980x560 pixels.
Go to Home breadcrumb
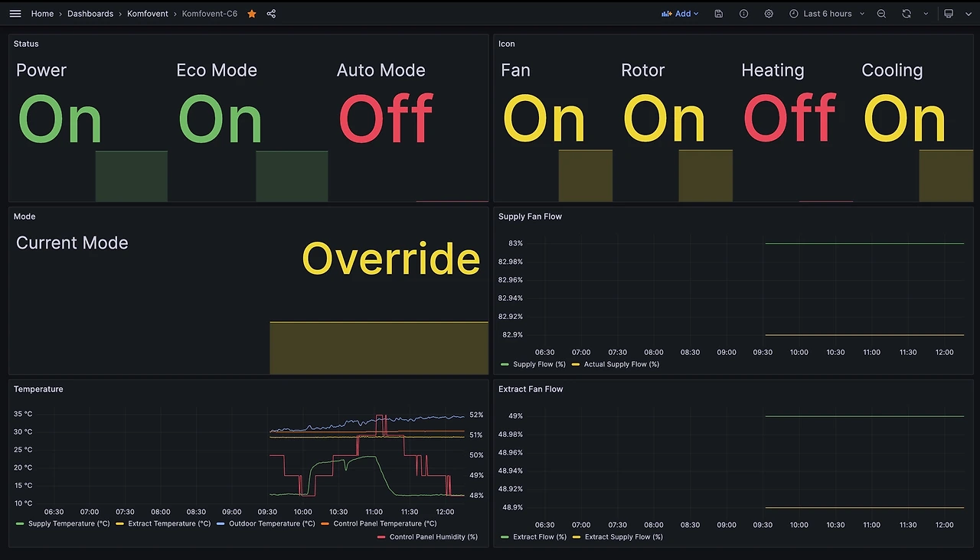tap(42, 14)
